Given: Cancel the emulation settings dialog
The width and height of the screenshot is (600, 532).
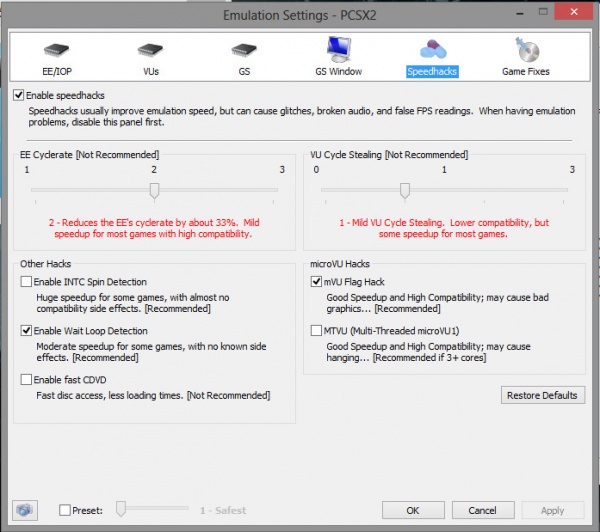Looking at the screenshot, I should (483, 510).
